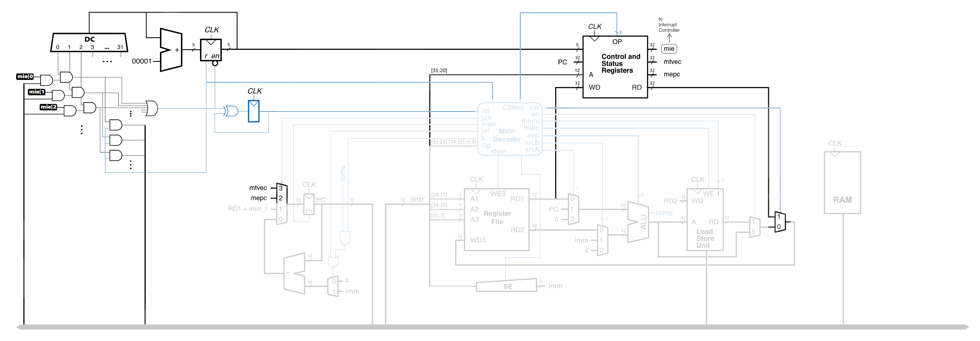
Task: Select the blue XOR gate
Action: tap(231, 111)
